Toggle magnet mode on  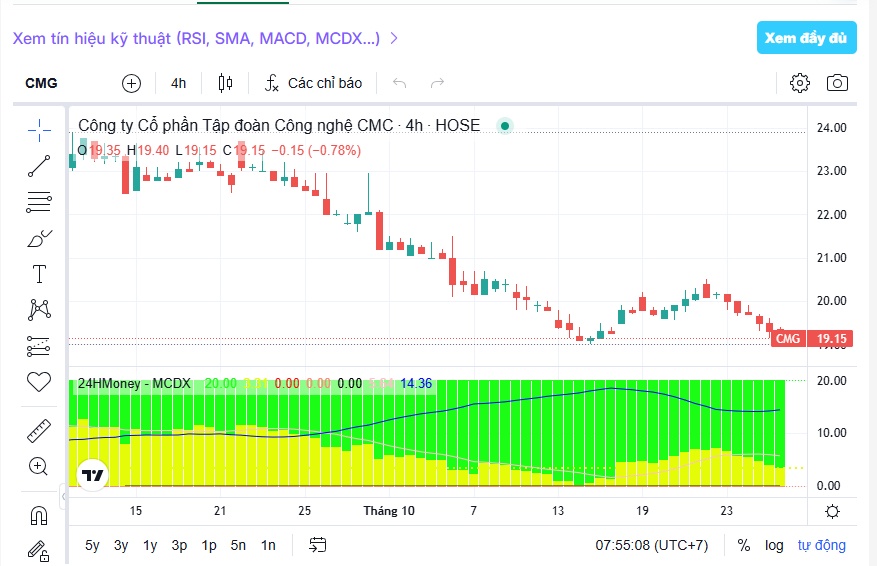click(39, 516)
